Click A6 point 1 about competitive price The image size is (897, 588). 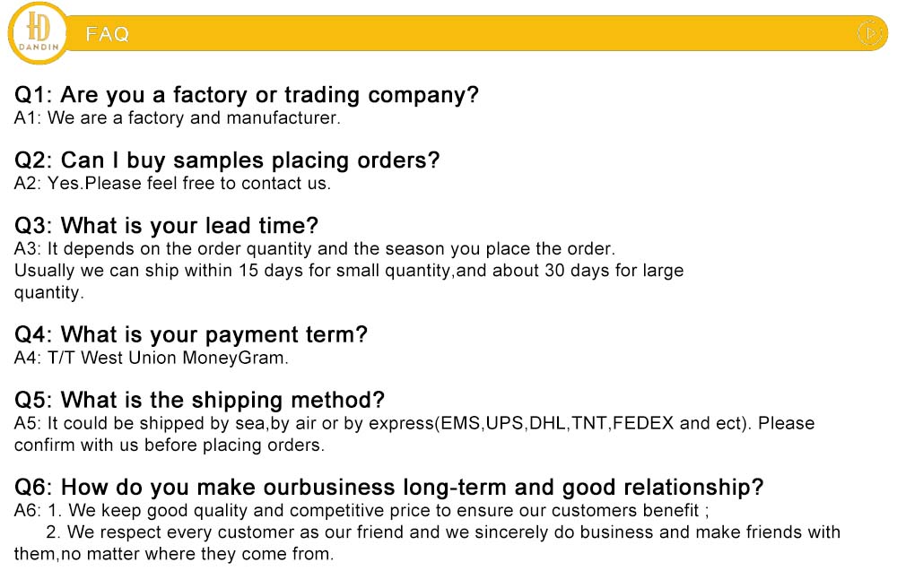(x=361, y=510)
